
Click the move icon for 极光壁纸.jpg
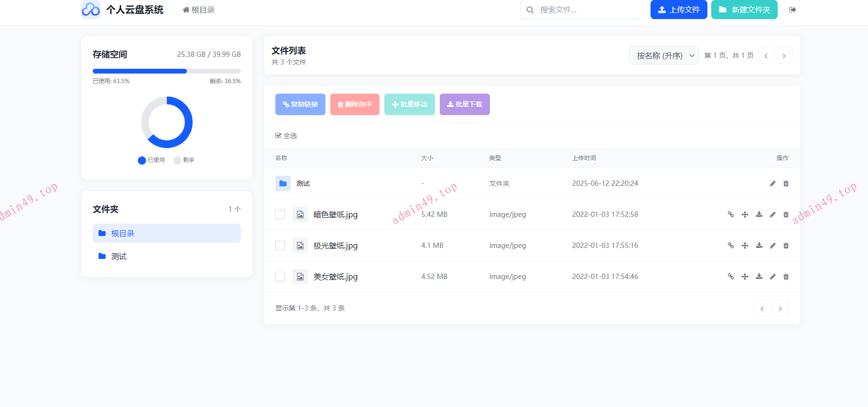coord(745,246)
